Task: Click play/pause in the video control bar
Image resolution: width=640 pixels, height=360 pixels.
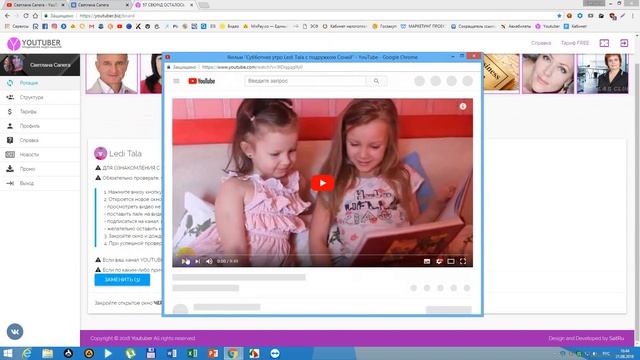Action: pos(184,261)
